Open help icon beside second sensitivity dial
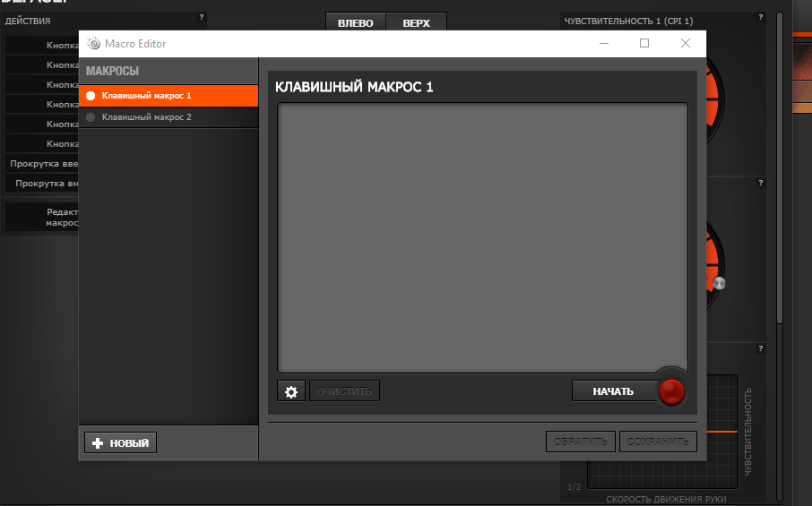 pos(760,183)
